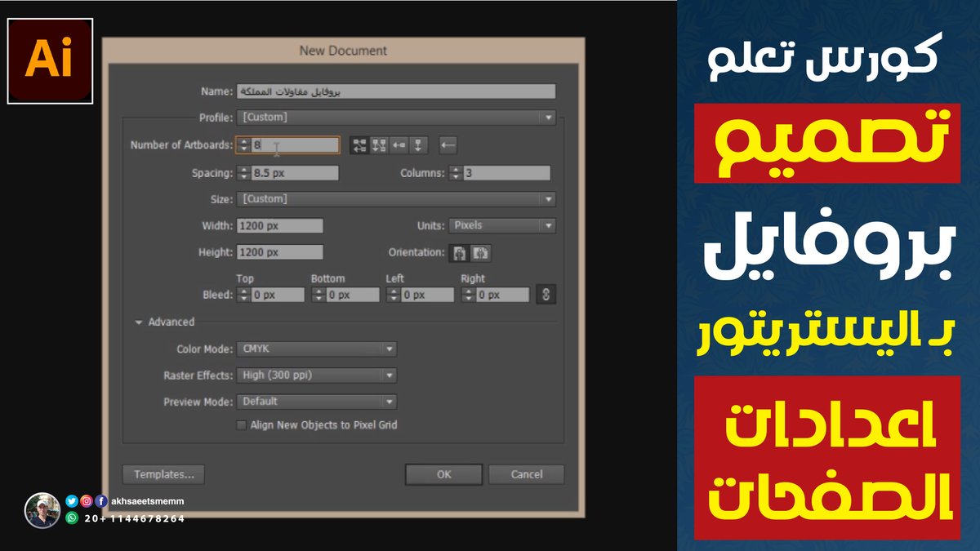Enable Align New Objects to Pixel Grid

[x=241, y=424]
